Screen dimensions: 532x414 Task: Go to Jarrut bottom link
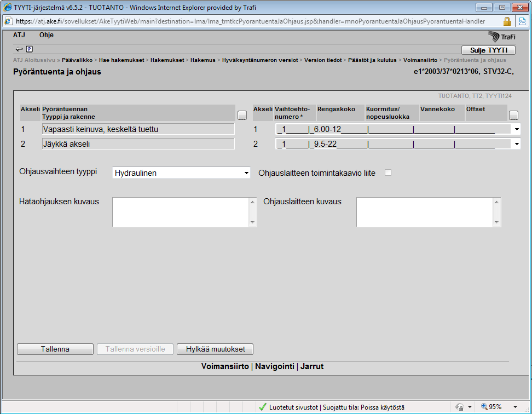[x=312, y=366]
